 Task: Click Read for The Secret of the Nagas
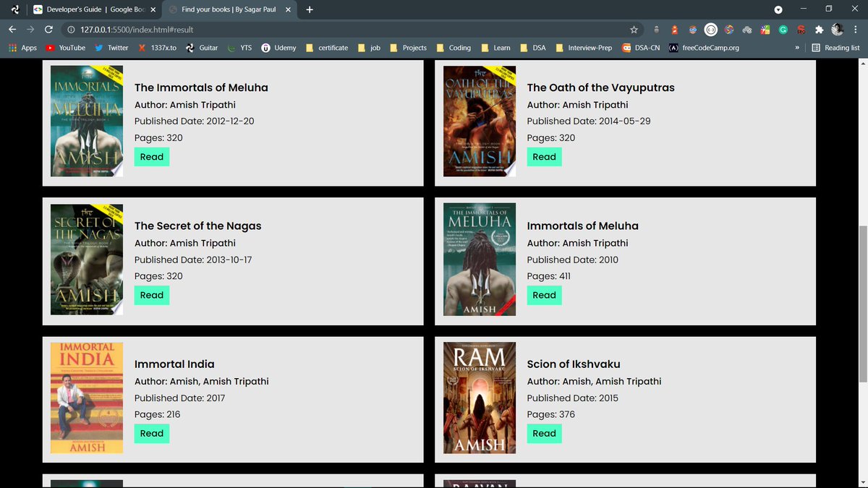152,295
